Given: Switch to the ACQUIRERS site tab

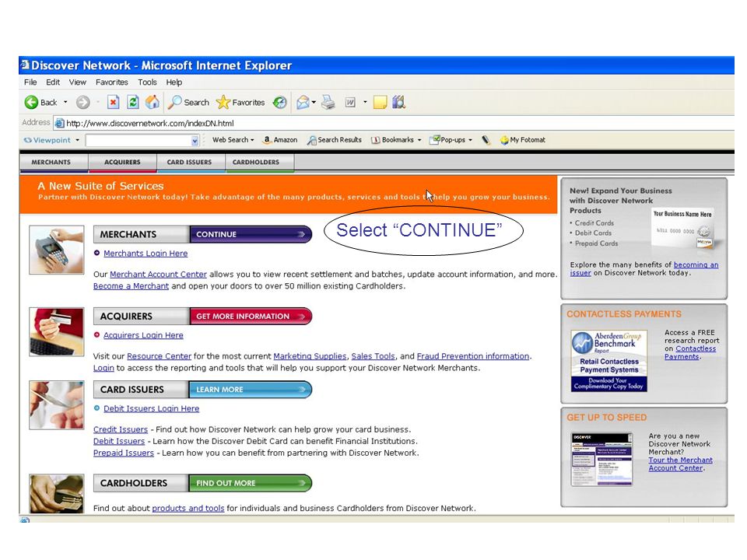Looking at the screenshot, I should click(122, 163).
